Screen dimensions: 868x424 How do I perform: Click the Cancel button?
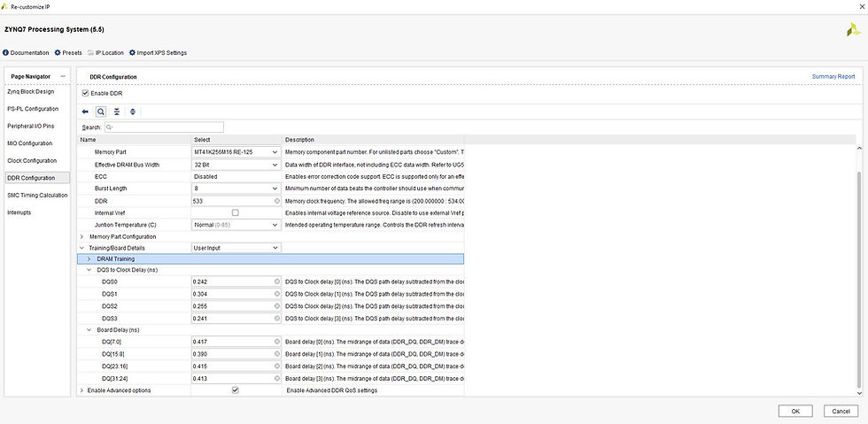[841, 412]
